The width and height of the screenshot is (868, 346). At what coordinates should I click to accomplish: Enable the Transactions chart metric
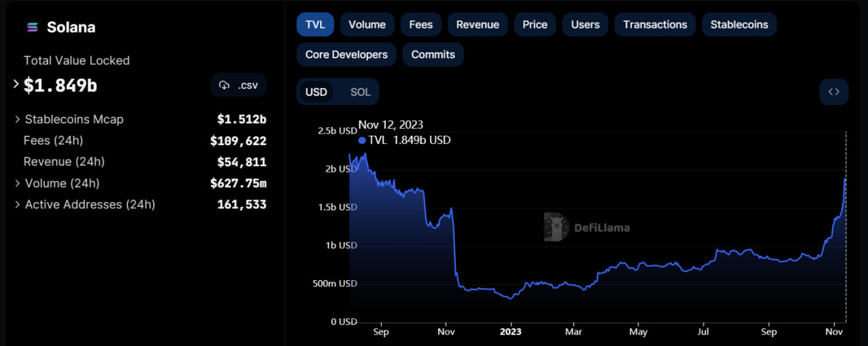click(x=655, y=24)
